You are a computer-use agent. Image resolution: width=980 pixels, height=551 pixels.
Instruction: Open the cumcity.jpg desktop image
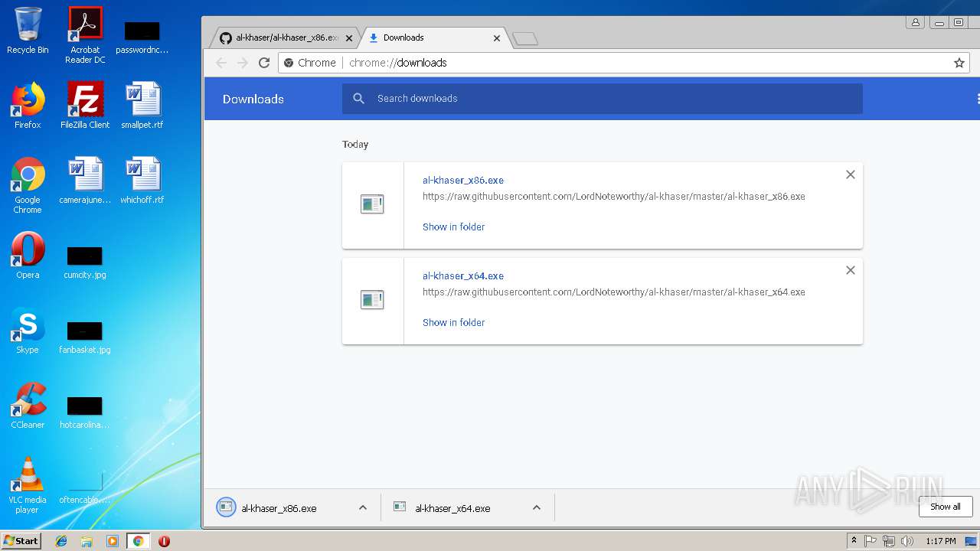tap(85, 261)
